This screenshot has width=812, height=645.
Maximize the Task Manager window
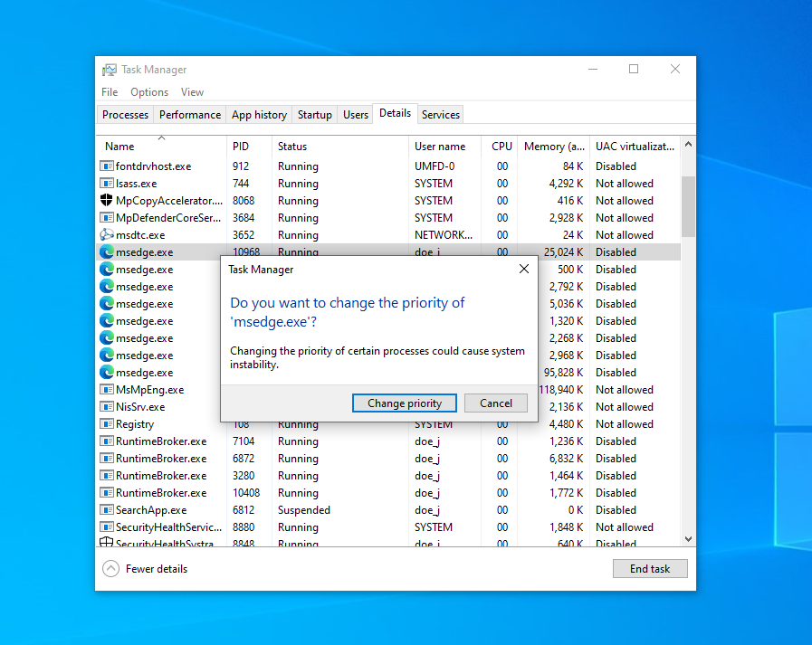pos(634,69)
